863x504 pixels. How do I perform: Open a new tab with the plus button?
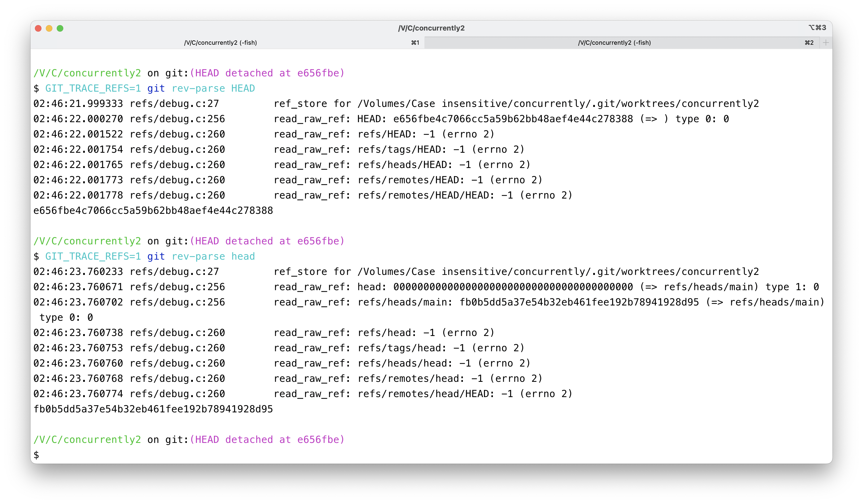tap(826, 43)
